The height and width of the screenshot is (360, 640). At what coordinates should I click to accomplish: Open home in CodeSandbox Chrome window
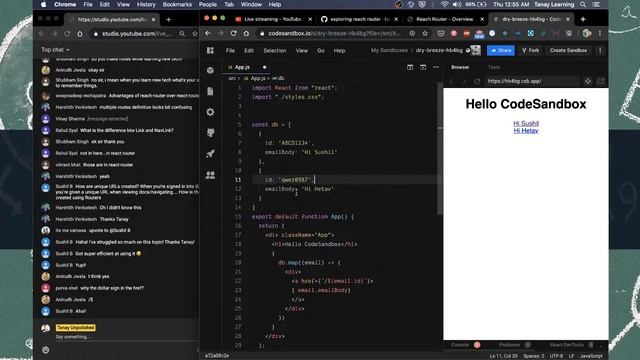pos(246,33)
